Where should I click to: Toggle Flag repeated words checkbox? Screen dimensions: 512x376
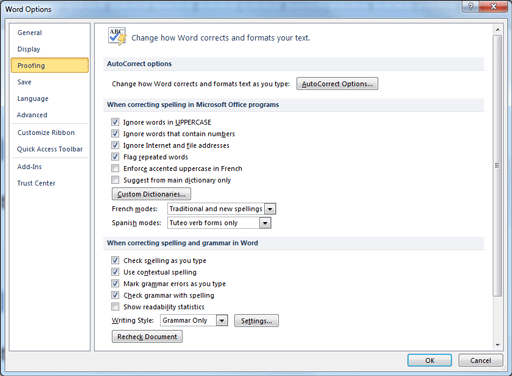(115, 157)
